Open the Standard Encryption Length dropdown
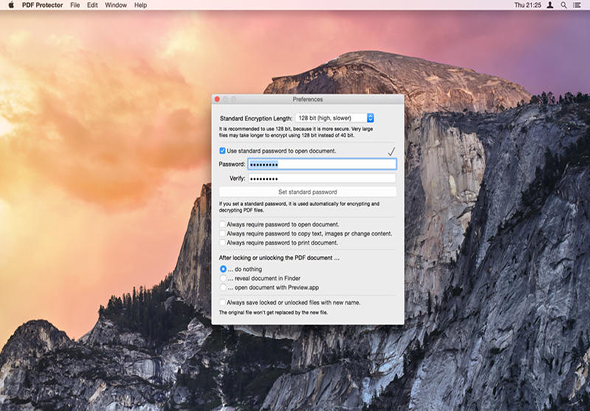Image resolution: width=590 pixels, height=411 pixels. 335,118
